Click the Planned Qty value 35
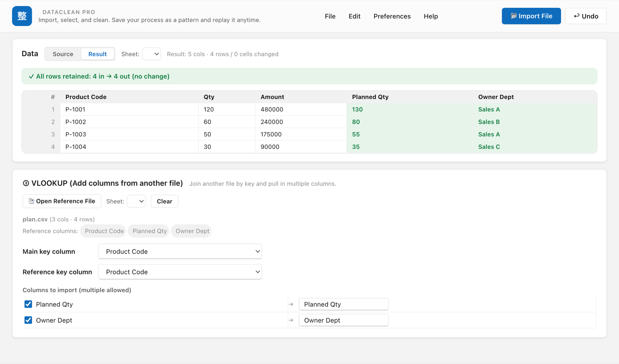Viewport: 619px width, 364px height. point(356,147)
